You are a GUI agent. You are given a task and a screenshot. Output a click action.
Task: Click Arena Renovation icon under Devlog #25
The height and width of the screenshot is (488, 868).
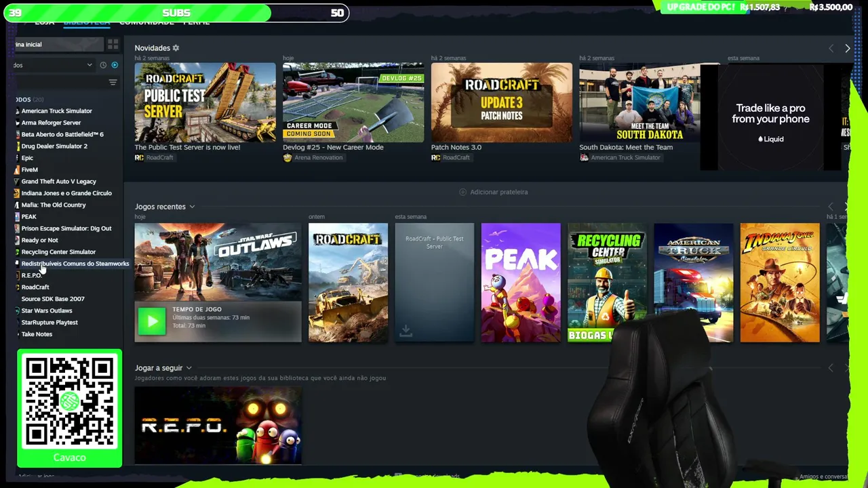[288, 158]
